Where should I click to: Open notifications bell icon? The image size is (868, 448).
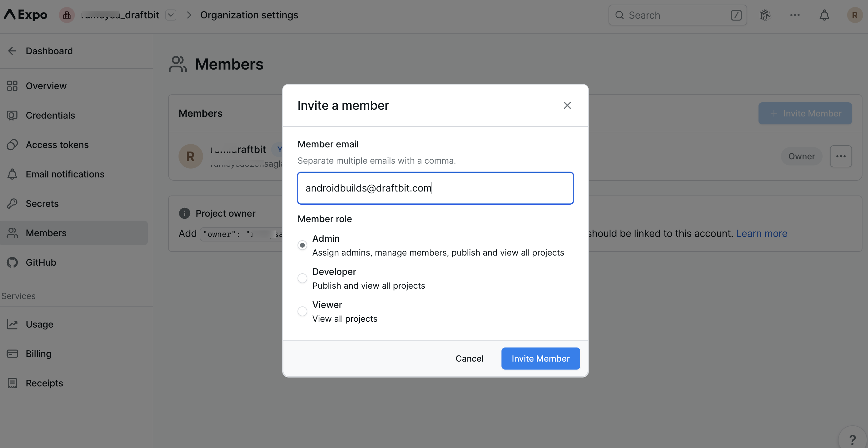coord(824,15)
